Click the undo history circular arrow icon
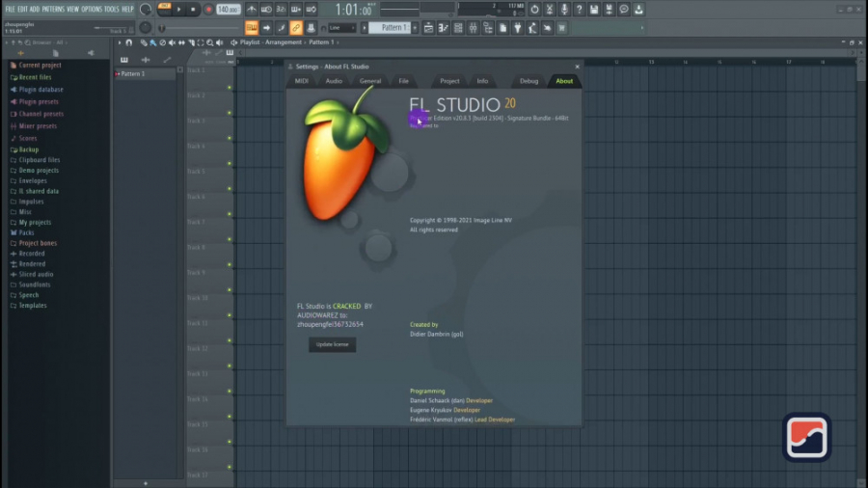This screenshot has height=488, width=868. tap(534, 10)
